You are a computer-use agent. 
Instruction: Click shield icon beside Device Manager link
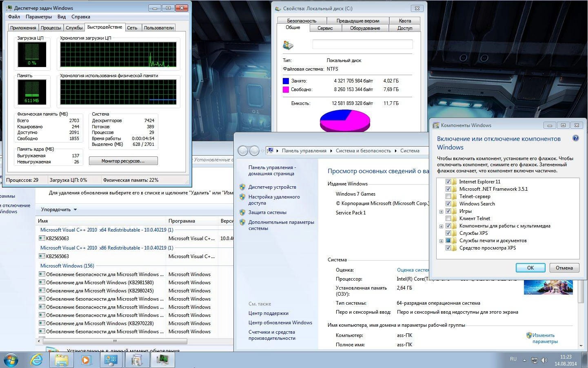point(242,187)
